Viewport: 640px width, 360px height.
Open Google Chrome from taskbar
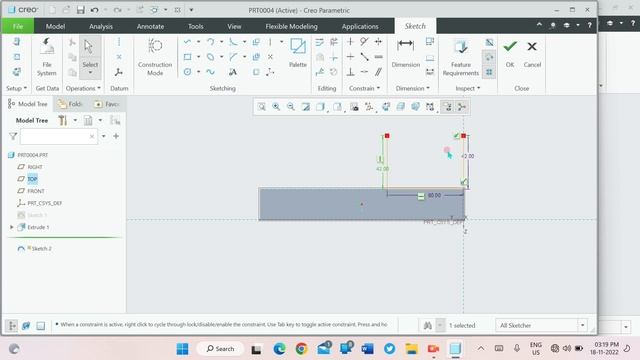302,349
